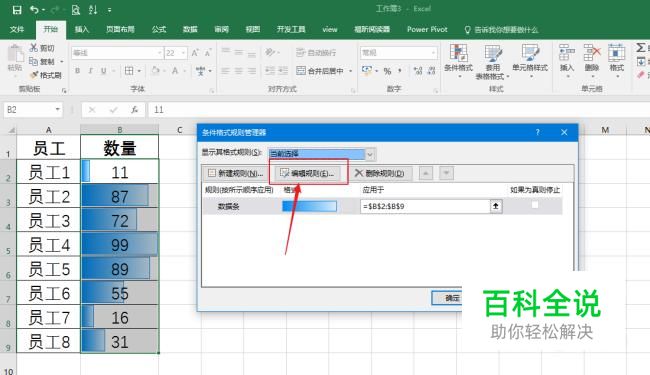Viewport: 650px width, 375px height.
Task: Click the Insert Function fx icon
Action: 134,110
